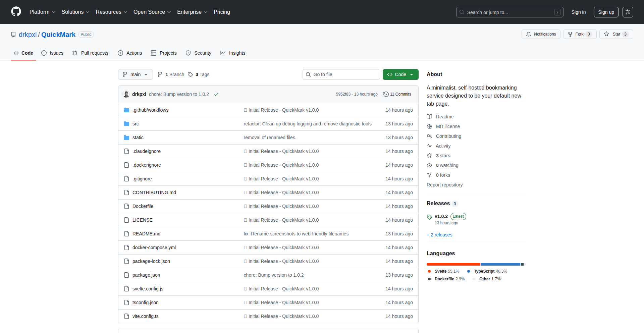Switch to the Issues tab
This screenshot has width=644, height=333.
point(52,53)
